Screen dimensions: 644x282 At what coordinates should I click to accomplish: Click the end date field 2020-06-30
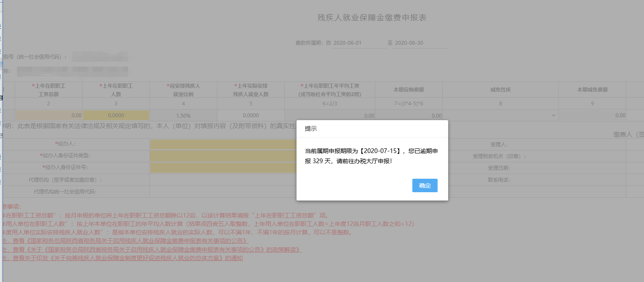pyautogui.click(x=420, y=43)
